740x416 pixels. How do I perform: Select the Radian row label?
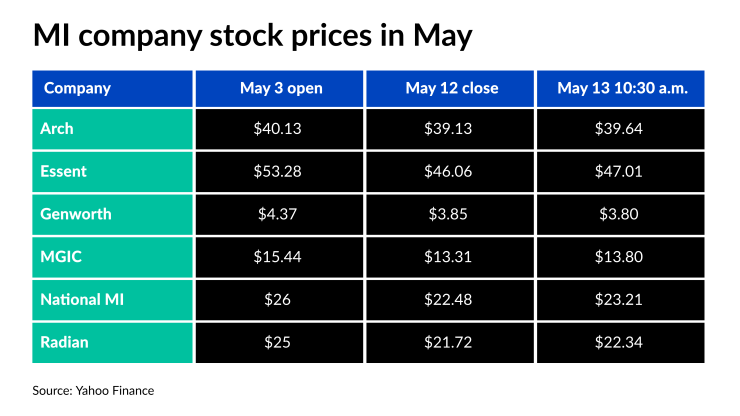(66, 343)
